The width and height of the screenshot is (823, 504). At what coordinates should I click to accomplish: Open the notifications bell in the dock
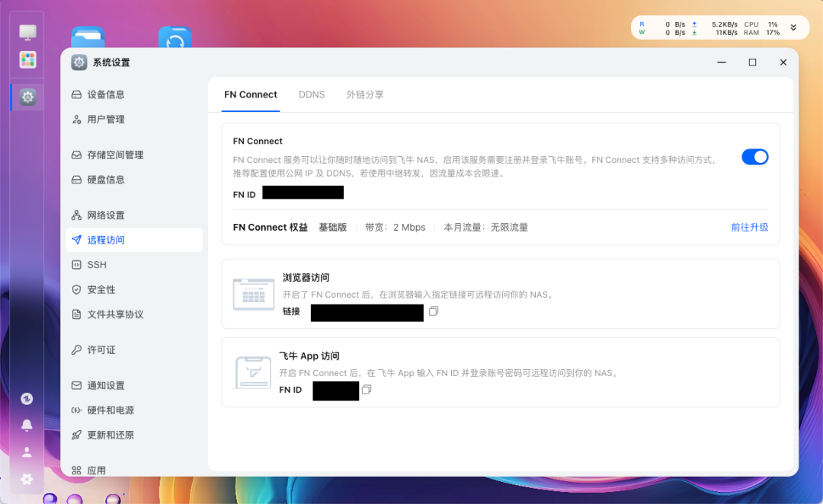click(x=27, y=425)
